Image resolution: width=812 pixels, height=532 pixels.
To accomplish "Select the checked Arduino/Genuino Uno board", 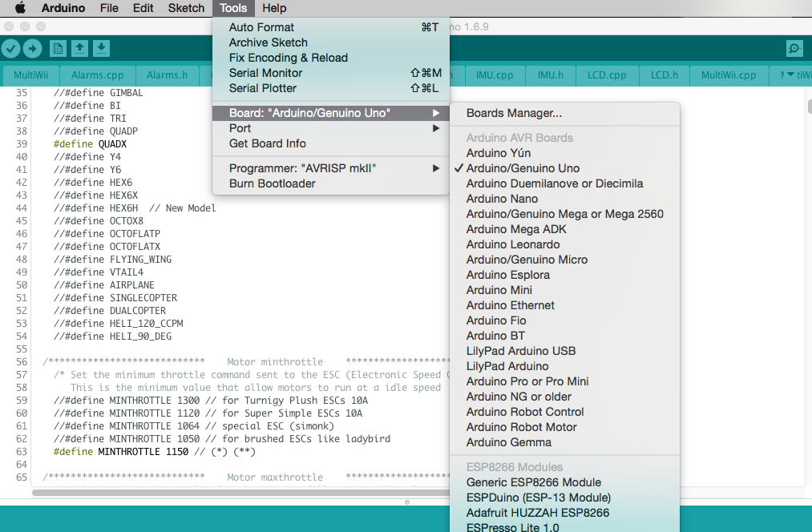I will click(x=523, y=168).
